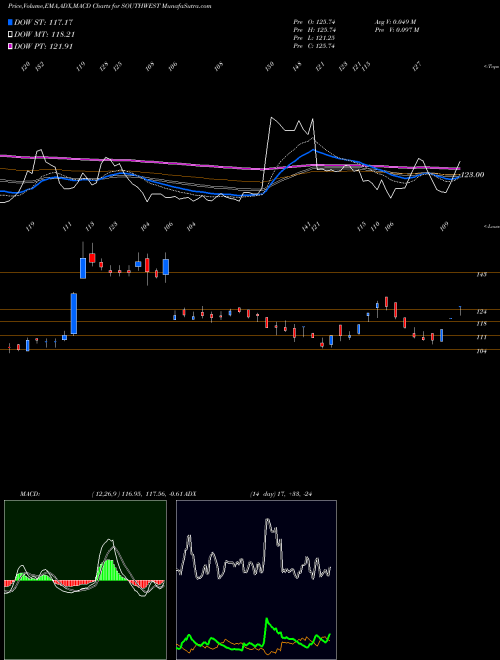
Task: Click the white price line's peak in the EMA chart
Action: (272, 118)
